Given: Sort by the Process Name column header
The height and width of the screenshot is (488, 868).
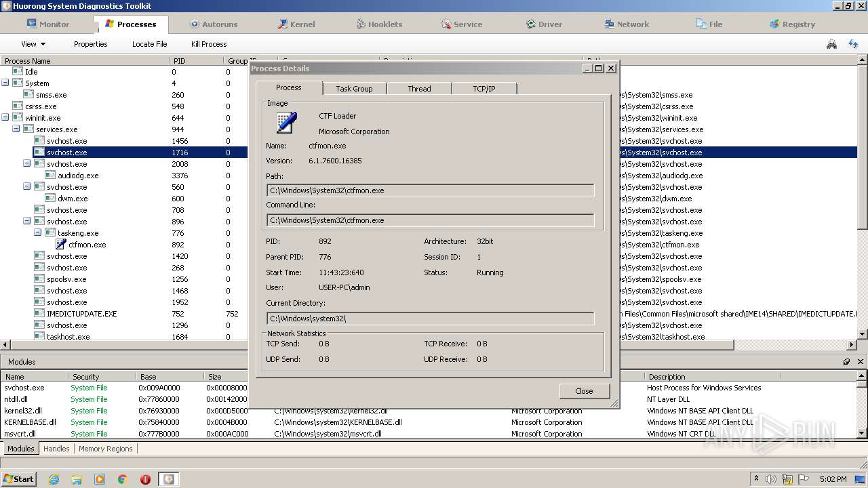Looking at the screenshot, I should 85,61.
